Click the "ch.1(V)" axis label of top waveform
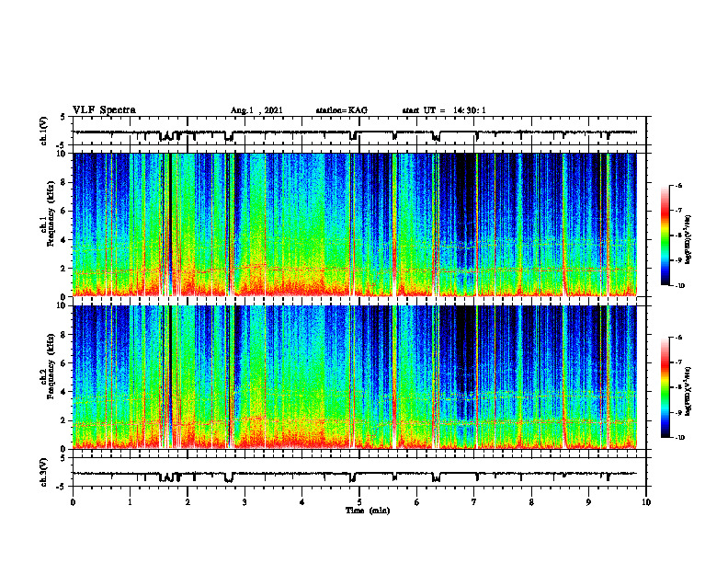728x563 pixels. tap(44, 131)
